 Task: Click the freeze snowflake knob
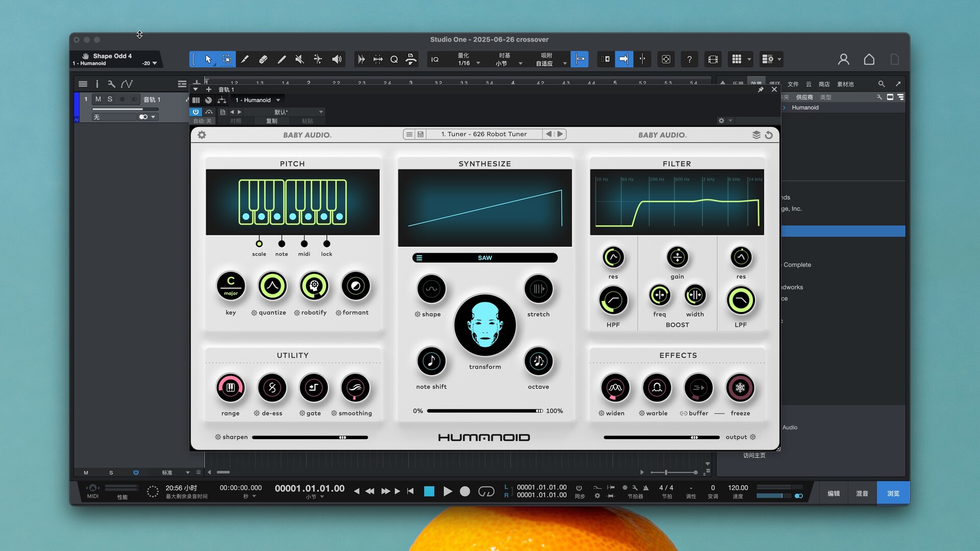pyautogui.click(x=740, y=388)
